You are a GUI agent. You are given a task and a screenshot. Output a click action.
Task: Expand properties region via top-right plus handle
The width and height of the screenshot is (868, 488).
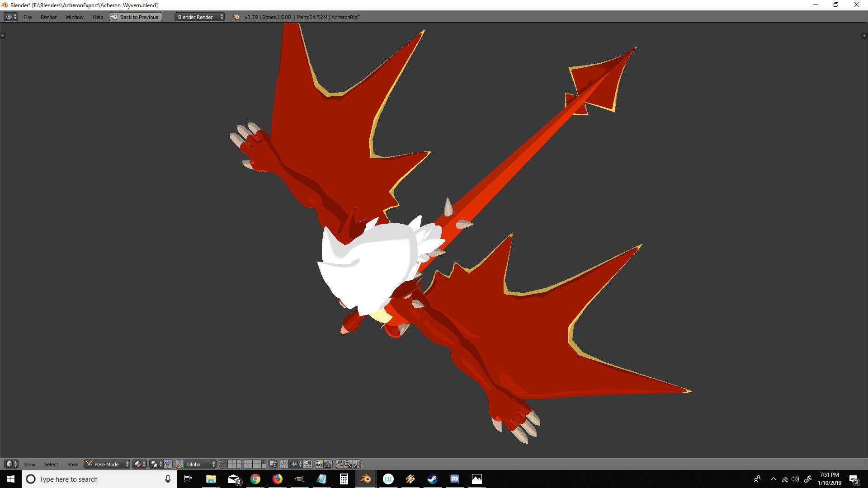864,36
